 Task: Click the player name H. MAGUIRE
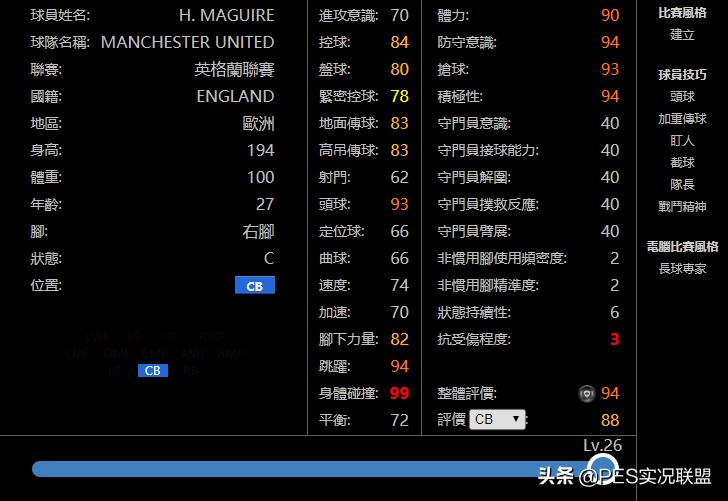click(x=227, y=15)
